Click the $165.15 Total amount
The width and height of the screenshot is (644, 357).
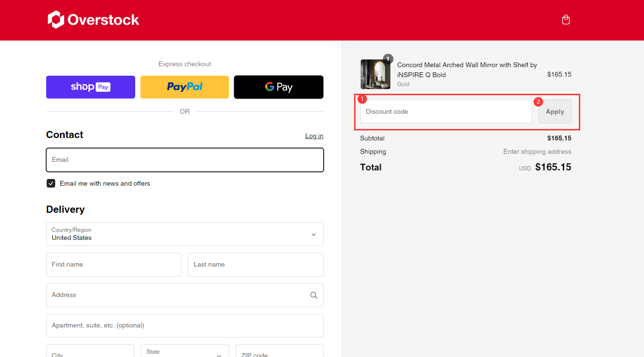553,167
